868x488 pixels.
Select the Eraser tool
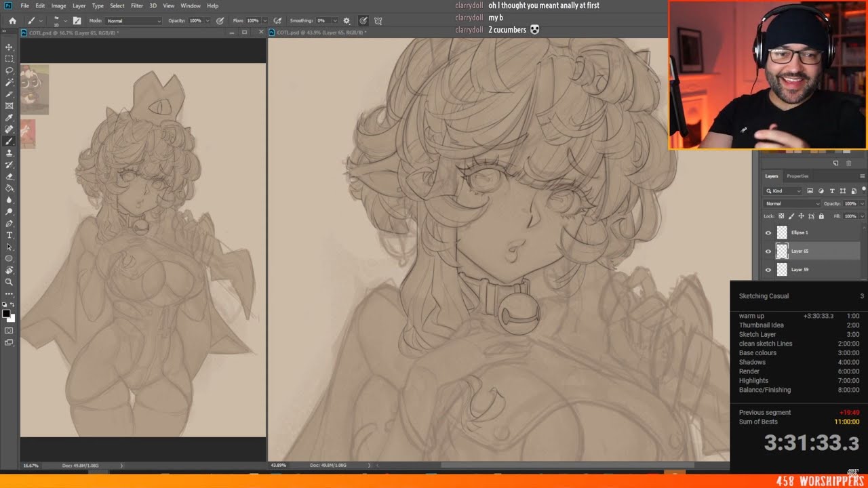pos(9,176)
